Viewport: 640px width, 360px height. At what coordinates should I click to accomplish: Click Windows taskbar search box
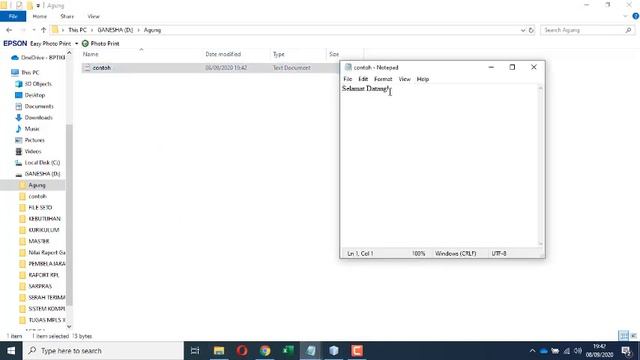point(103,351)
